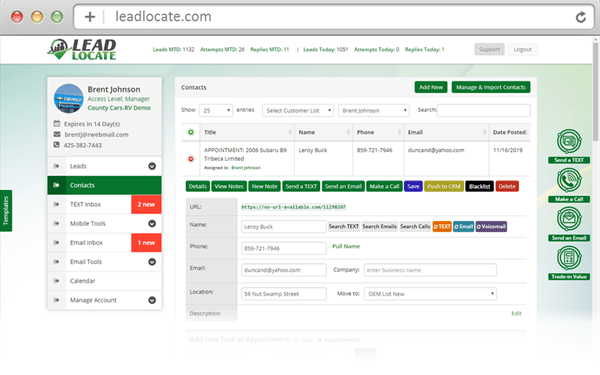600x375 pixels.
Task: Click the Send a TEXT round icon
Action: (569, 141)
